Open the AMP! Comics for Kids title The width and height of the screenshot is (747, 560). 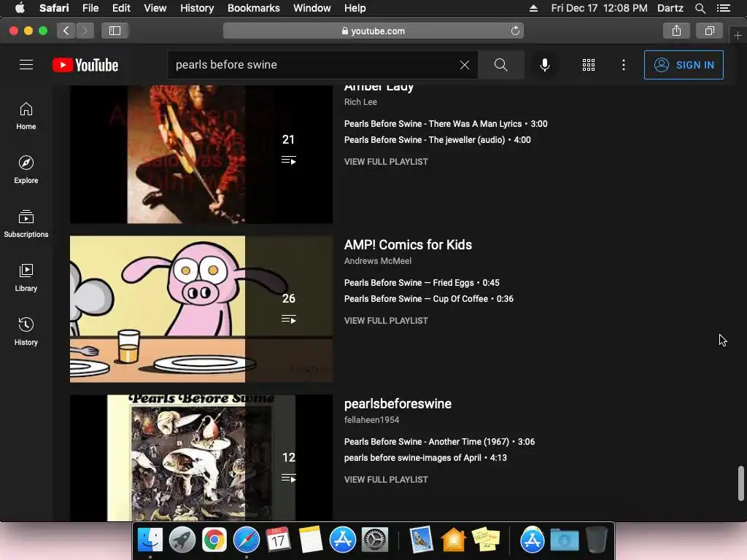pyautogui.click(x=408, y=245)
